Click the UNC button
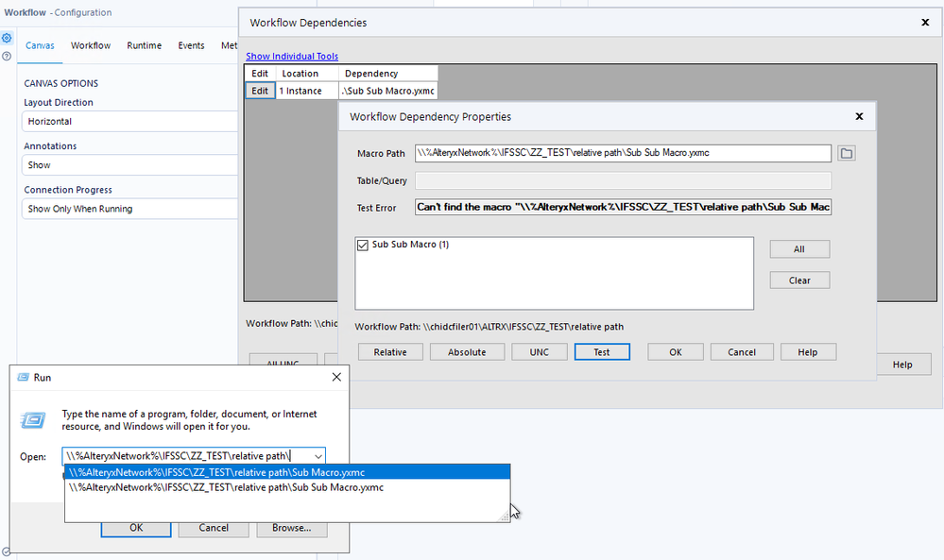This screenshot has height=560, width=944. tap(539, 350)
